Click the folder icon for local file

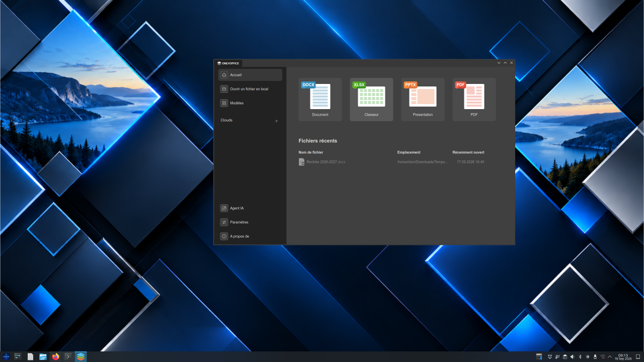pos(224,89)
